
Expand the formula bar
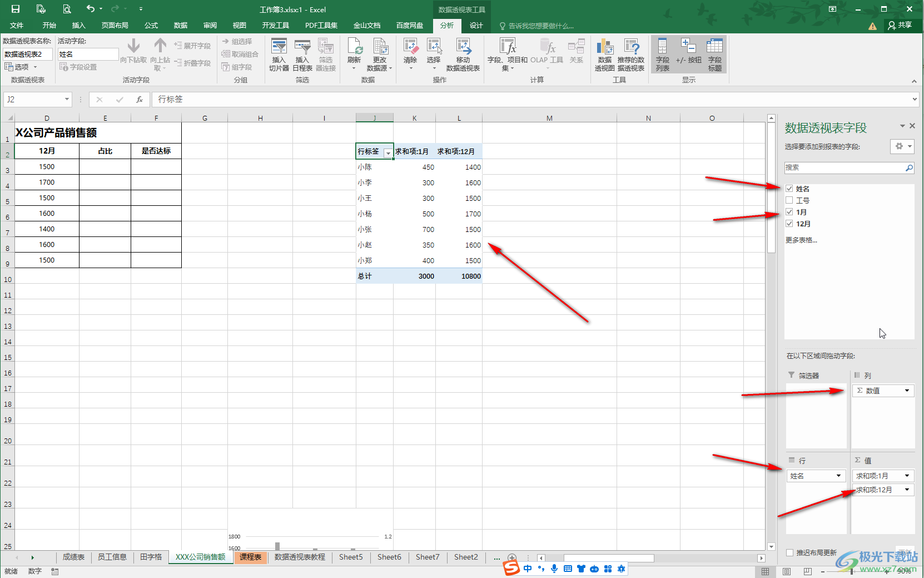tap(915, 100)
